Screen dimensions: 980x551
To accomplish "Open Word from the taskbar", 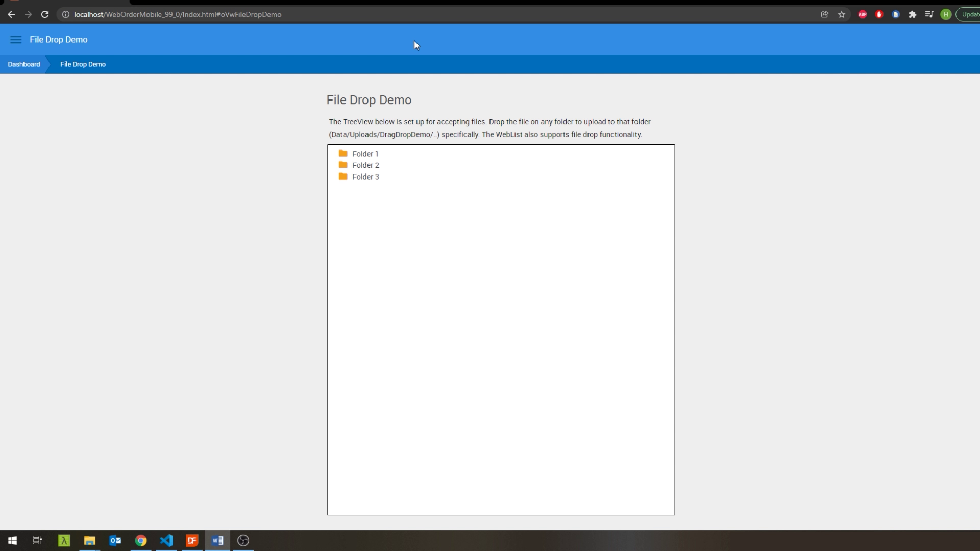I will click(217, 540).
